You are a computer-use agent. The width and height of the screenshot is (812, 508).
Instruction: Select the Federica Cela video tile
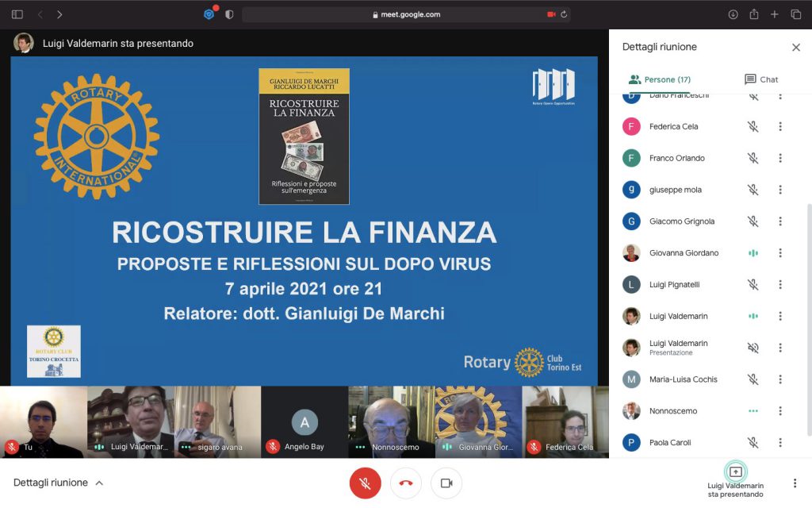click(565, 422)
